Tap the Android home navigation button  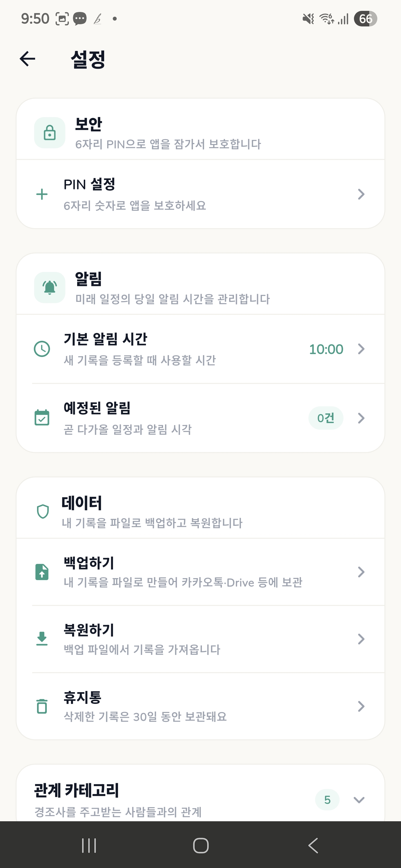(201, 845)
